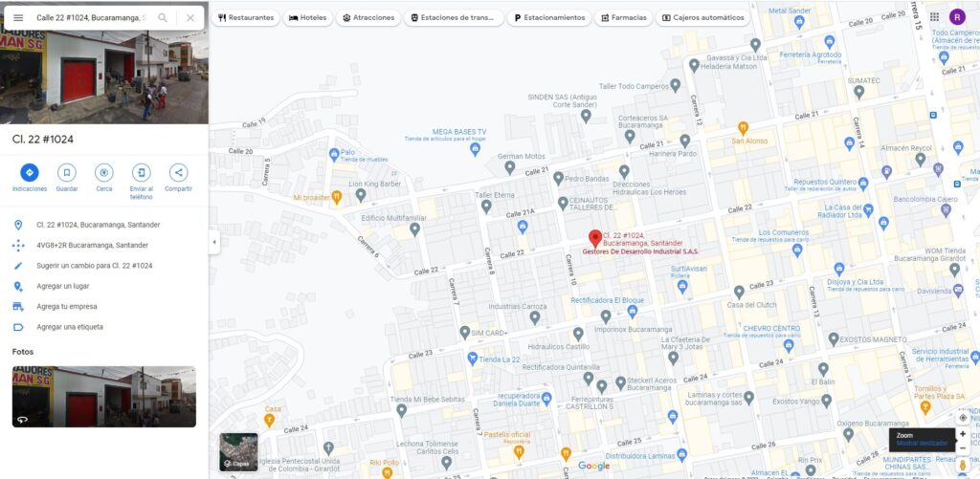
Task: Select the Los Comuneros shop marker
Action: point(797,250)
